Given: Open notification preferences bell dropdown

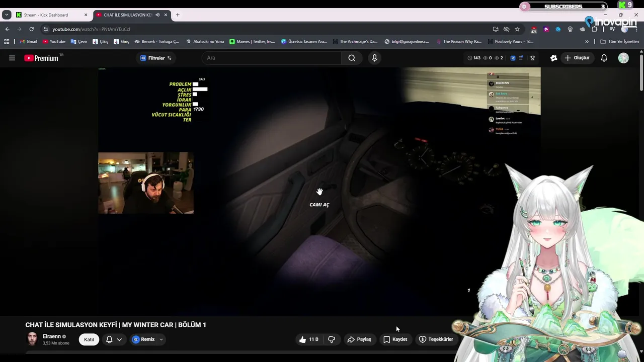Looking at the screenshot, I should pos(114,339).
